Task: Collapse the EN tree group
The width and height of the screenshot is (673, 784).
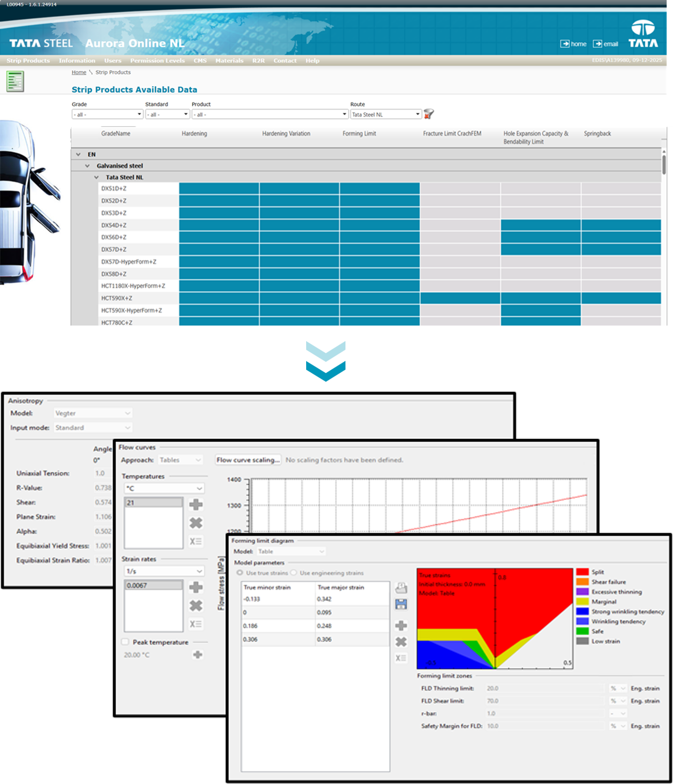Action: pyautogui.click(x=78, y=154)
